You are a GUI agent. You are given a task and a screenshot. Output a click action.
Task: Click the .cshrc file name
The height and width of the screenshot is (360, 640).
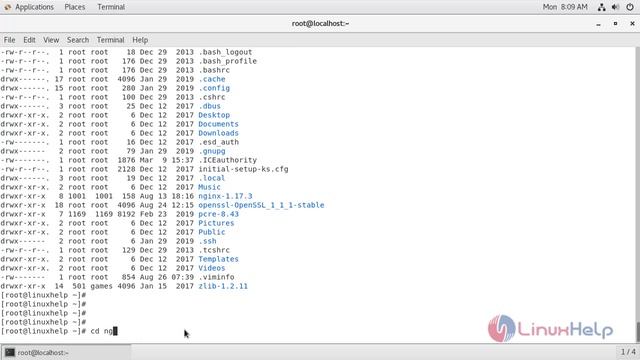pyautogui.click(x=212, y=97)
